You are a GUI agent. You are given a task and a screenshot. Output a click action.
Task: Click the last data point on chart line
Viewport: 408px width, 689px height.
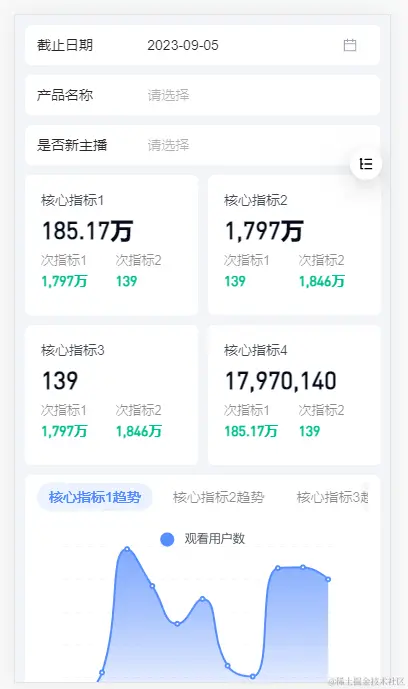pyautogui.click(x=328, y=580)
